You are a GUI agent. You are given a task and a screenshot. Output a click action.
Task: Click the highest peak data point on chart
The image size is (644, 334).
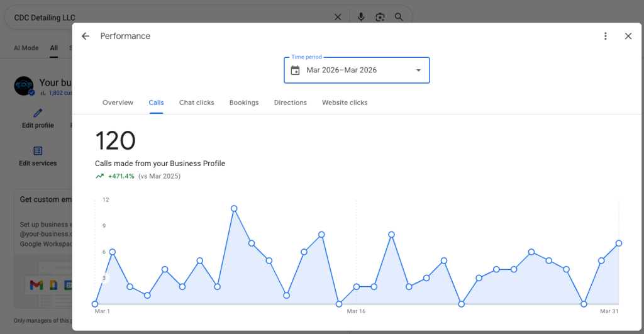pos(234,209)
